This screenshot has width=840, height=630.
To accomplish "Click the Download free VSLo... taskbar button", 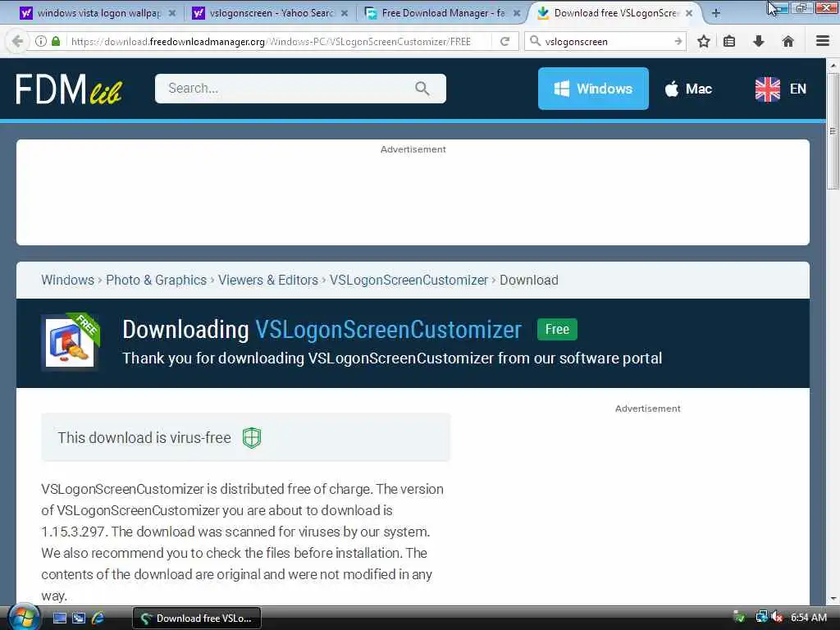I will point(197,619).
